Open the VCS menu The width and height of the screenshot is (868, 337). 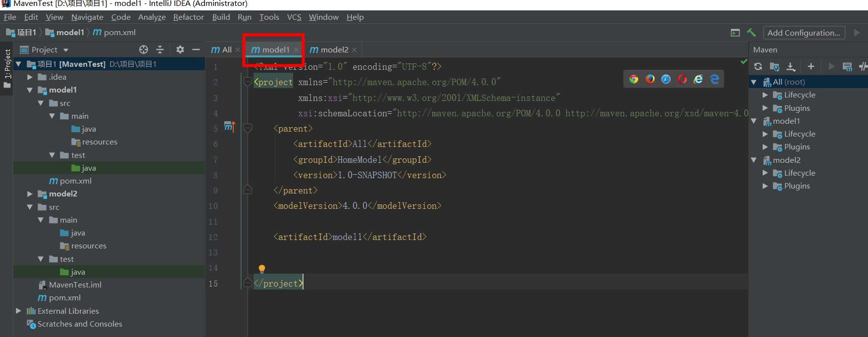point(294,17)
